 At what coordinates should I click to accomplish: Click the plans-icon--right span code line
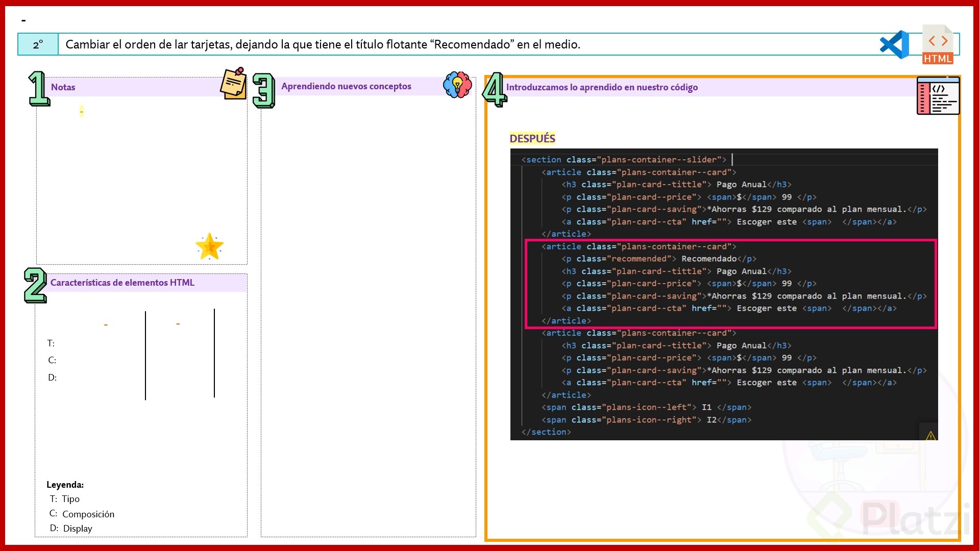point(646,419)
